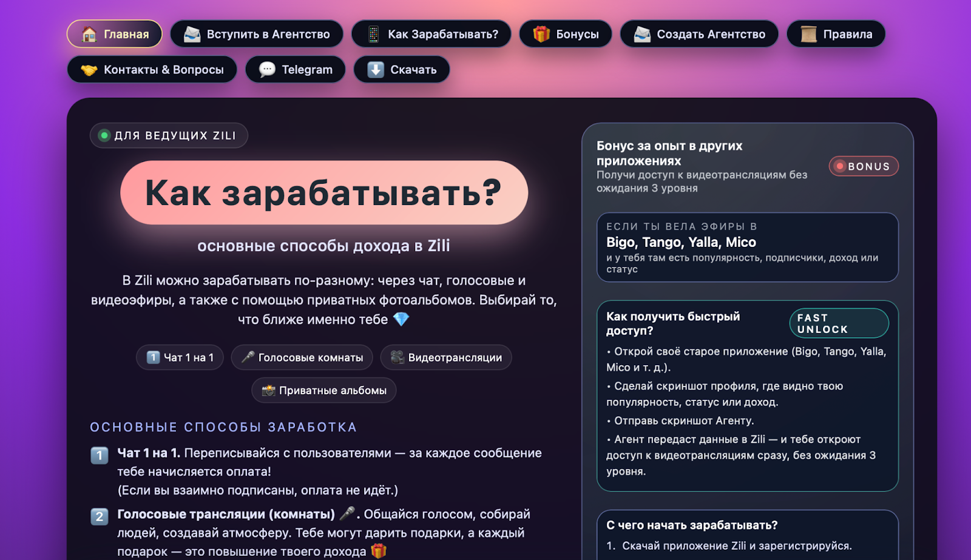Switch to the Как Зарабатывать? section
The height and width of the screenshot is (560, 971).
(x=432, y=34)
